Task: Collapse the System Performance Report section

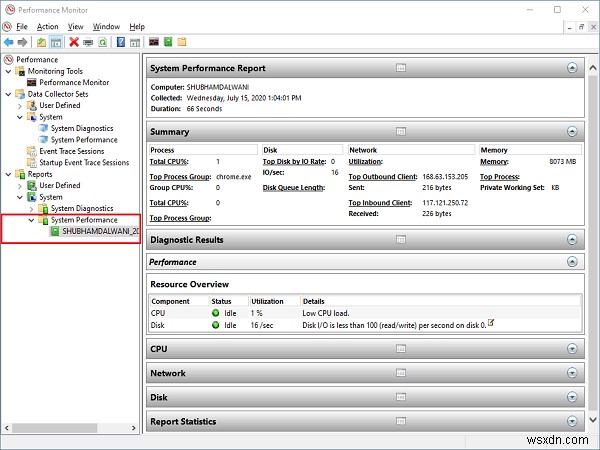Action: pos(572,68)
